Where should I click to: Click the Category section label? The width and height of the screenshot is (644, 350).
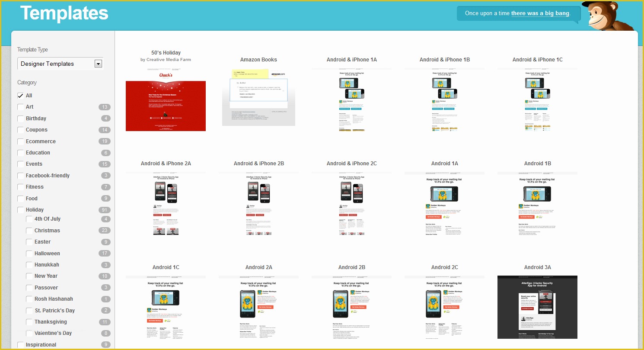click(x=27, y=83)
